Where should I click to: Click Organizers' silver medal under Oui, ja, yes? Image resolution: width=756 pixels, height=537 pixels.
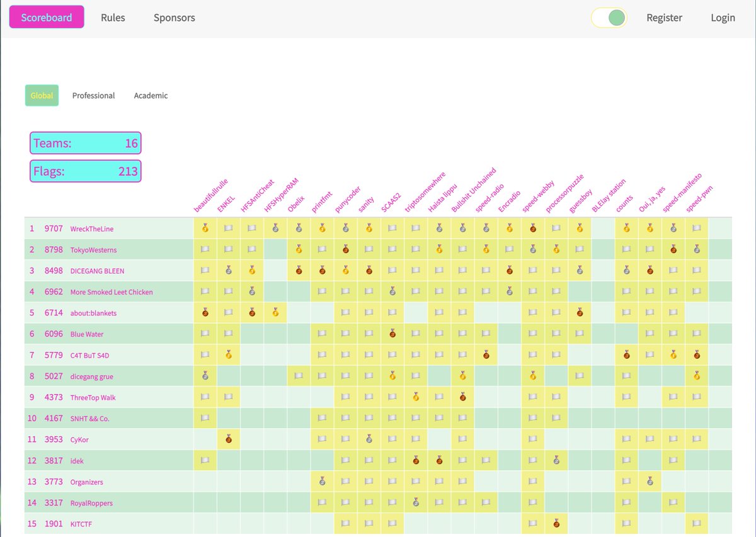pyautogui.click(x=650, y=482)
